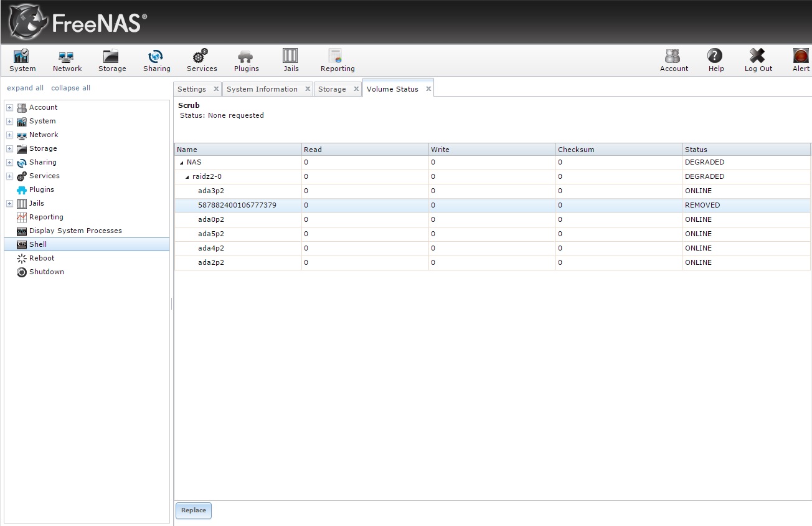Image resolution: width=812 pixels, height=526 pixels.
Task: Select the ada2p2 disk row
Action: [x=493, y=263]
